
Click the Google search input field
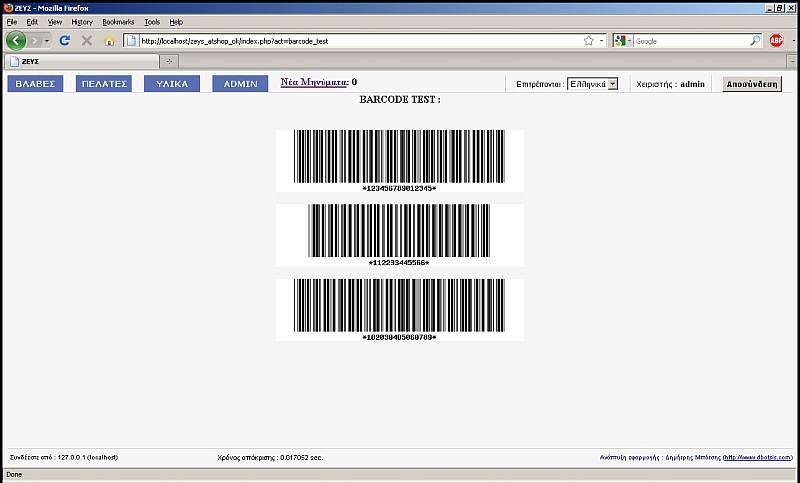(x=691, y=41)
